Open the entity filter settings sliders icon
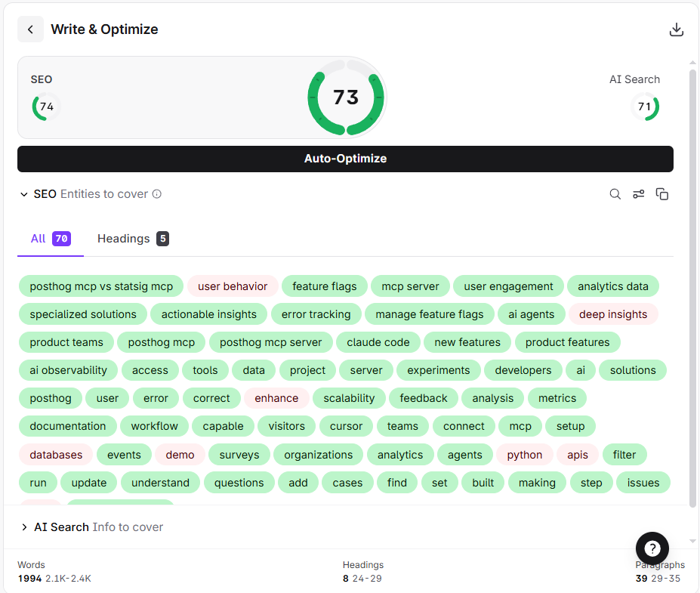Screen dimensions: 700x593 point(638,194)
